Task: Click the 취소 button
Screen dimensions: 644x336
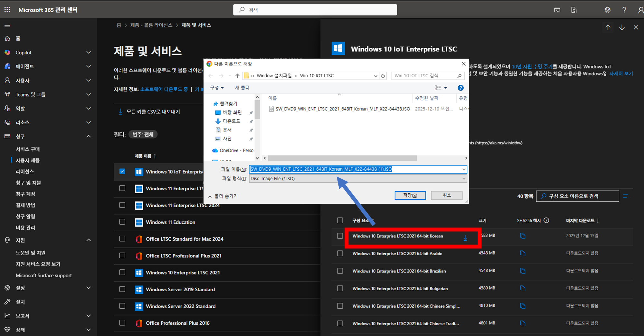Action: [x=447, y=195]
